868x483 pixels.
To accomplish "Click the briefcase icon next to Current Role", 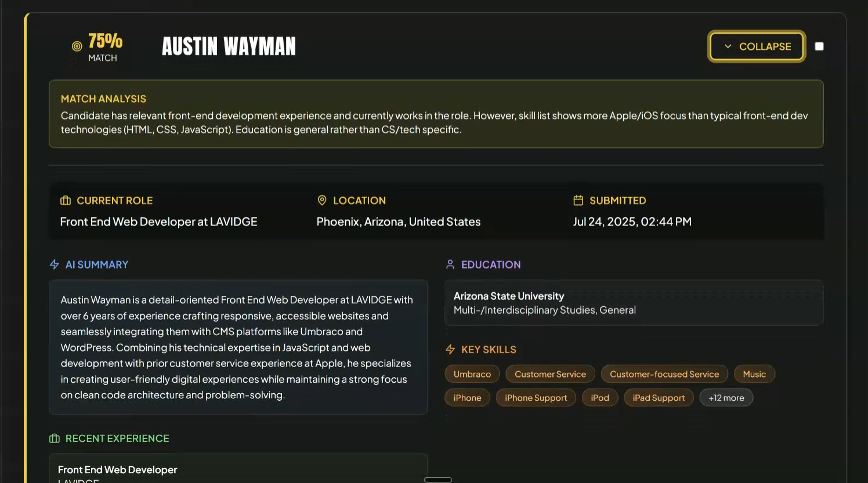I will click(x=66, y=201).
